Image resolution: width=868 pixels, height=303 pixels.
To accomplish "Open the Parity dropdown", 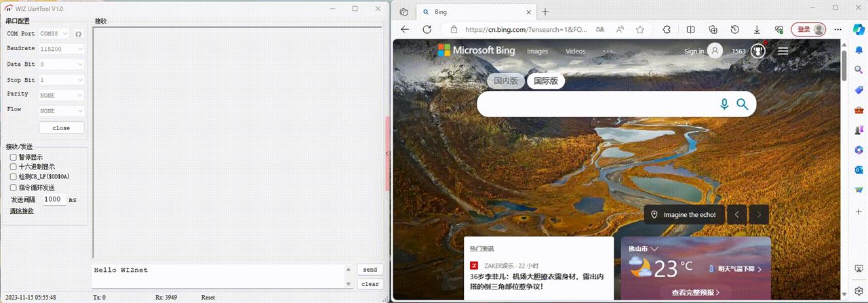I will [62, 96].
